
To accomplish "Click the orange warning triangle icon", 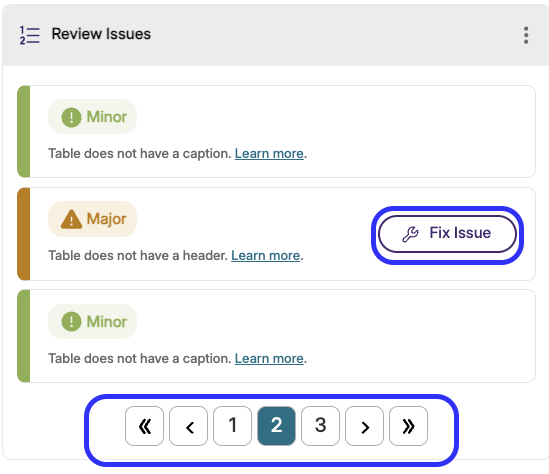I will [x=71, y=219].
